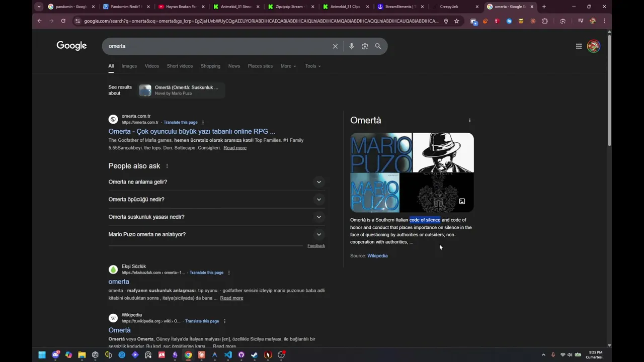The height and width of the screenshot is (362, 644).
Task: Open Chrome three-dot menu
Action: pos(604,21)
